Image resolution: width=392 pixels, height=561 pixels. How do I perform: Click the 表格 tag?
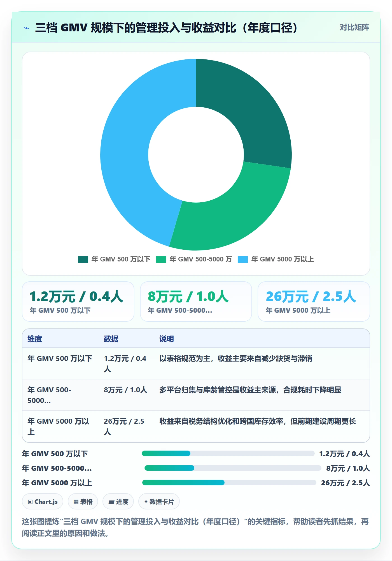click(83, 502)
